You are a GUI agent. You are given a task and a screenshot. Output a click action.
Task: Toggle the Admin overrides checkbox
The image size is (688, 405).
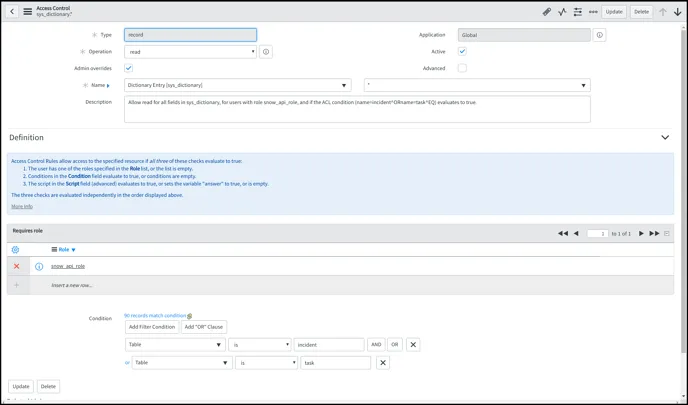[129, 68]
